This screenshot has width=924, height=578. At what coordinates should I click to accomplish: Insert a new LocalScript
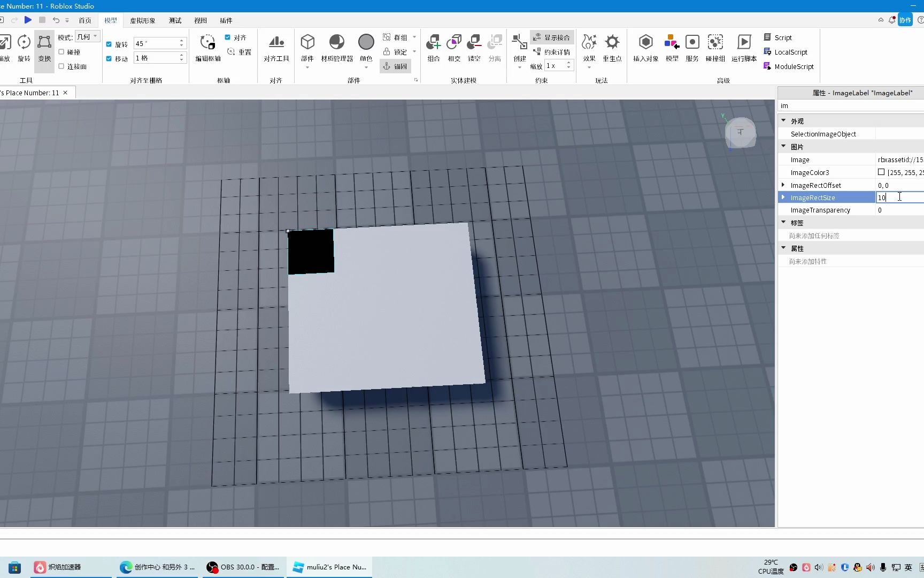click(x=786, y=52)
